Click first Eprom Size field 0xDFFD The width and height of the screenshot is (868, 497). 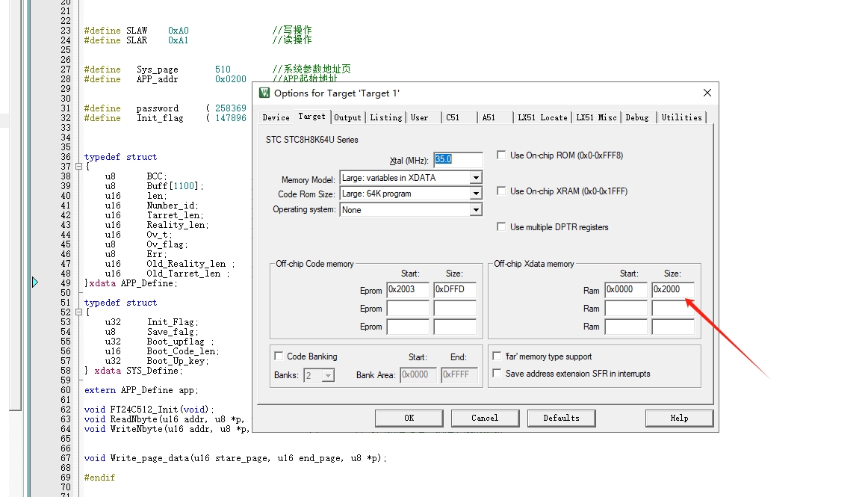pos(455,289)
